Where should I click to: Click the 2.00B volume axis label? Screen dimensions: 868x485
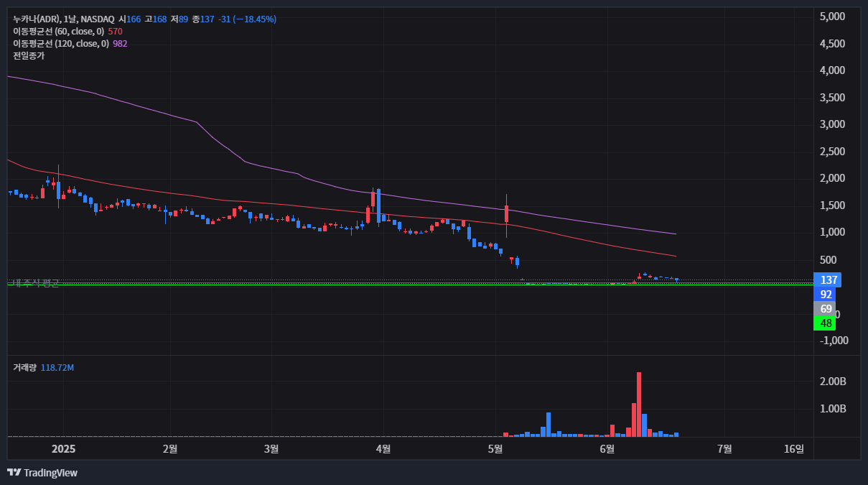point(833,382)
